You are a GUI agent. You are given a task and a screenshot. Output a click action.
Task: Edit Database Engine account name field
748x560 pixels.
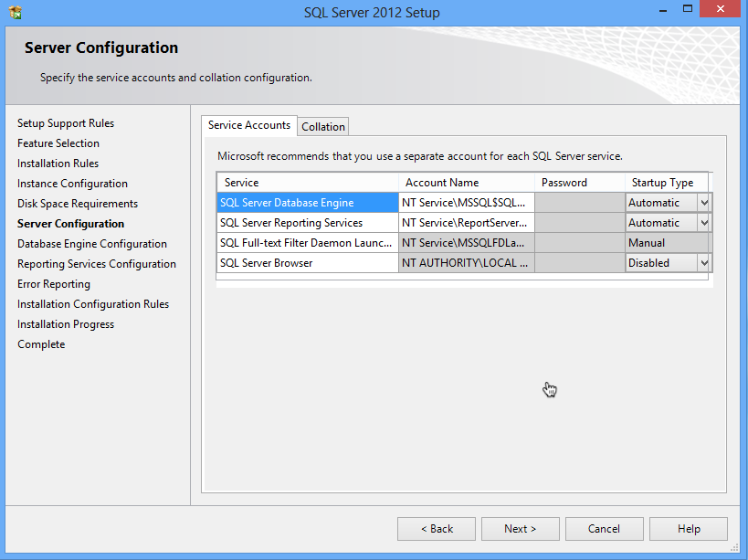pos(466,203)
